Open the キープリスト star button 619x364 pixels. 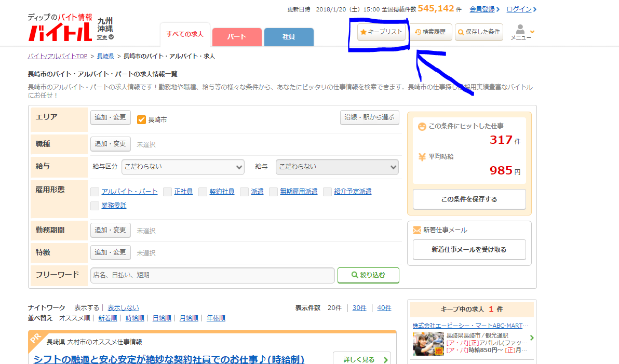(381, 32)
